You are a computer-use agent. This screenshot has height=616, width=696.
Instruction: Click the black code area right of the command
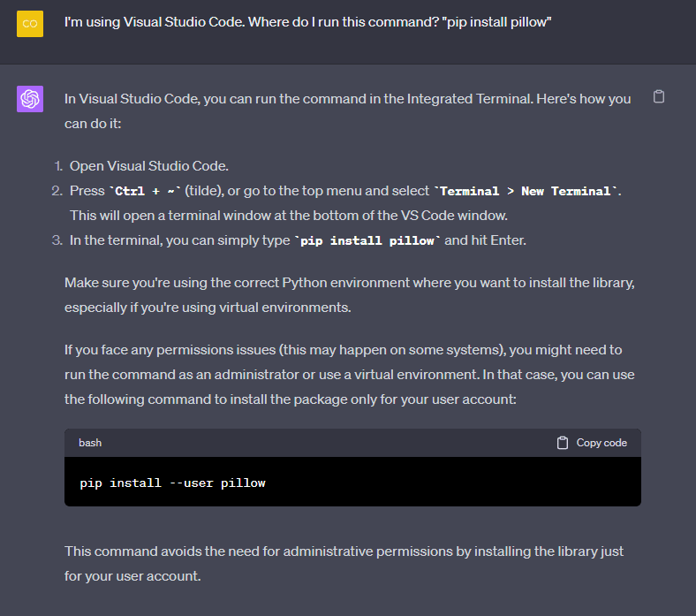coord(453,483)
